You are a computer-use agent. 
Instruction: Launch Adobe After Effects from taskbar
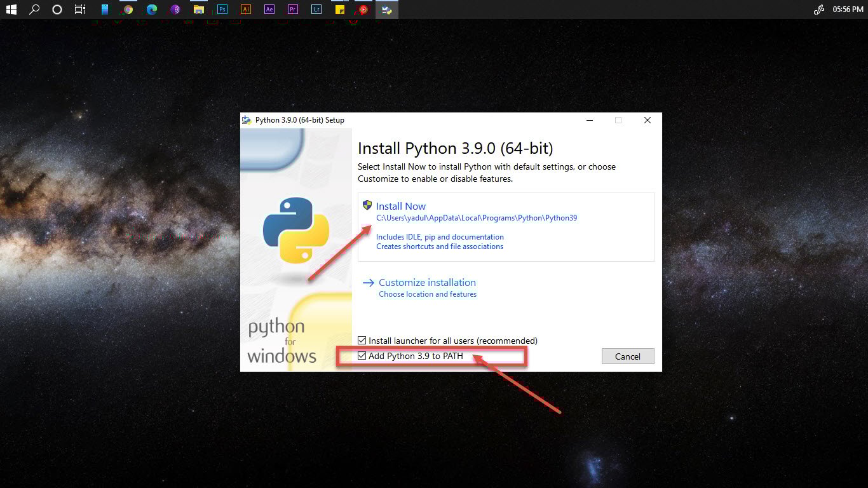(269, 10)
